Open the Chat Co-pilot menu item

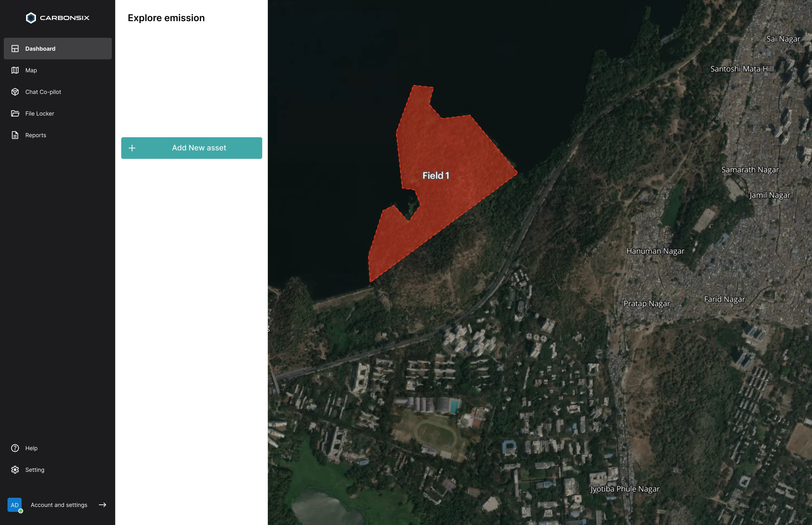43,92
